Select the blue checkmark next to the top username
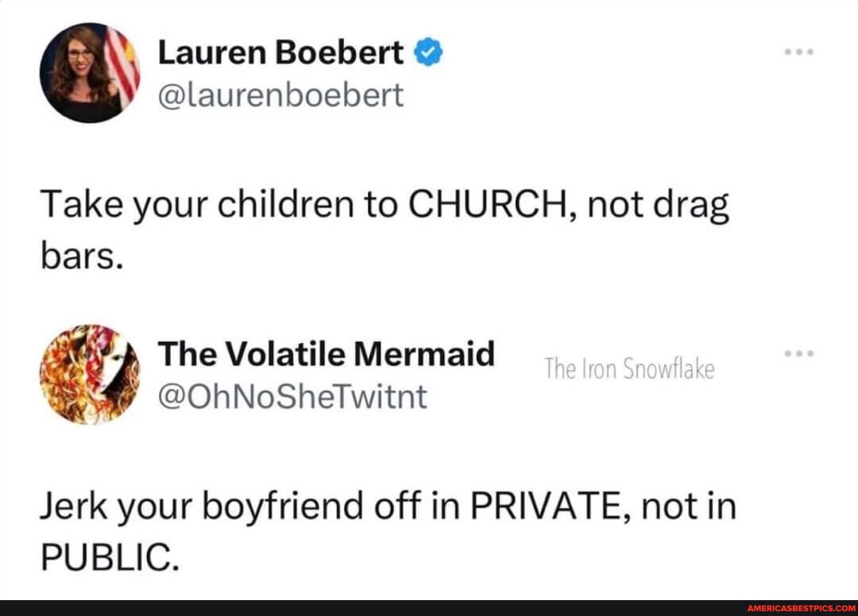The width and height of the screenshot is (858, 616). 428,50
